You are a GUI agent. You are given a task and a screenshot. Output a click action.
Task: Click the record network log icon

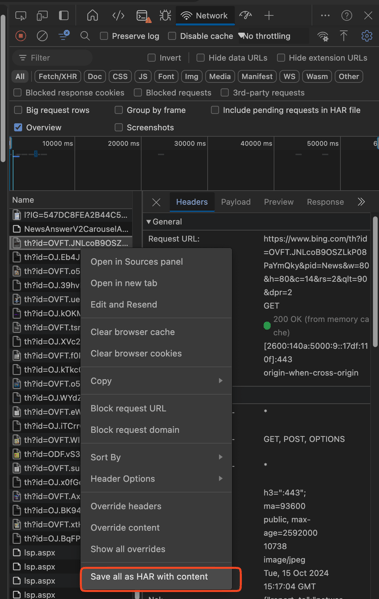tap(21, 36)
